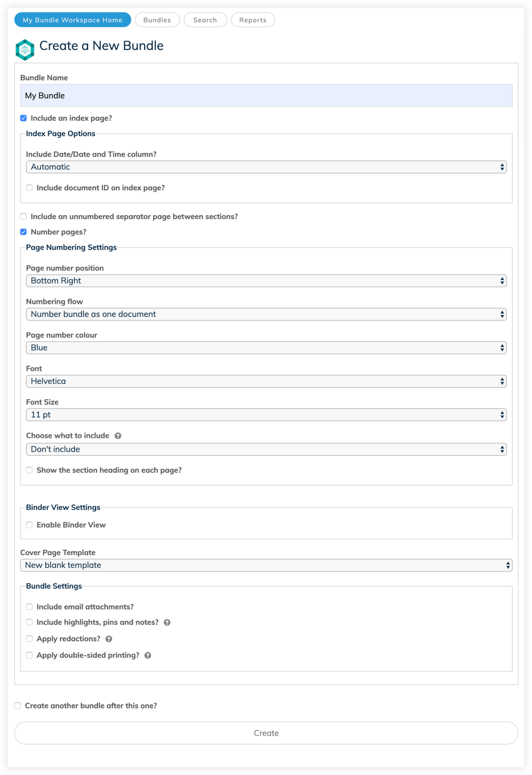Open help icon beside Choose what to include
532x775 pixels.
click(118, 436)
